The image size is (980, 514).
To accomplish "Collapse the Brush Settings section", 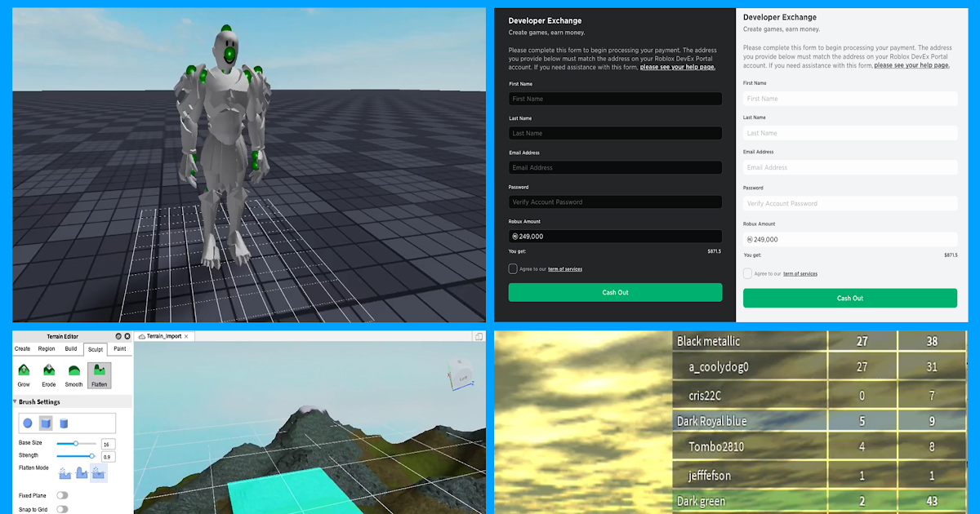I will 15,402.
